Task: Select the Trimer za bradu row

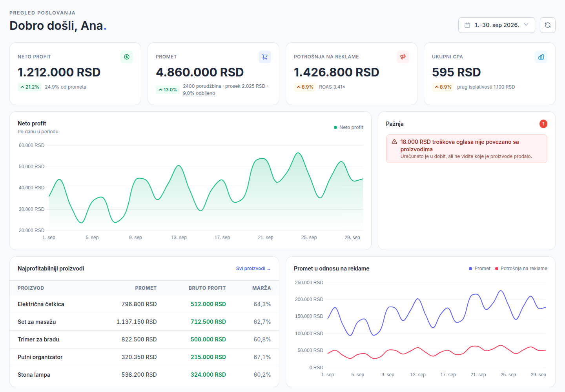Action: coord(144,339)
